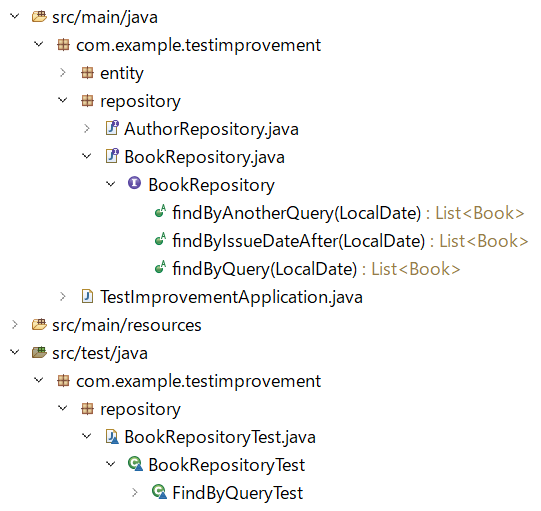The image size is (541, 511).
Task: Select the src/main/java label
Action: pyautogui.click(x=105, y=17)
